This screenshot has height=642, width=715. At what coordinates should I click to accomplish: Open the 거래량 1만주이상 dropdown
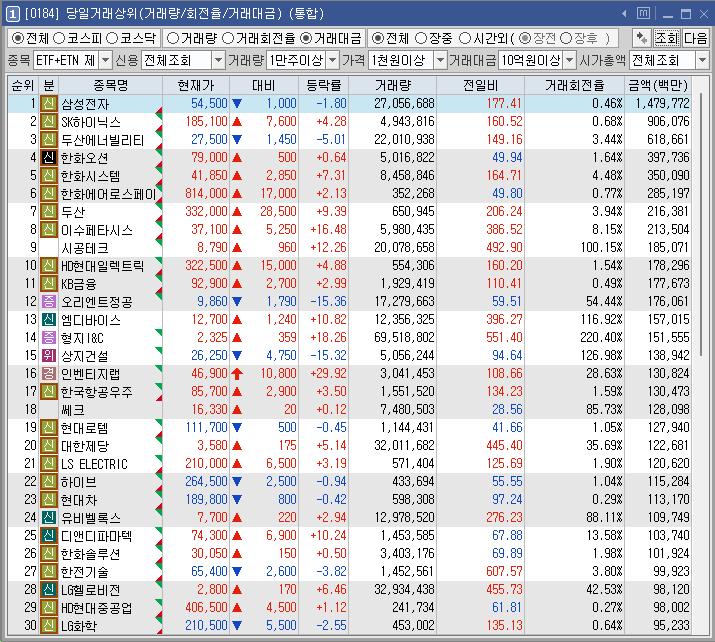[x=333, y=60]
